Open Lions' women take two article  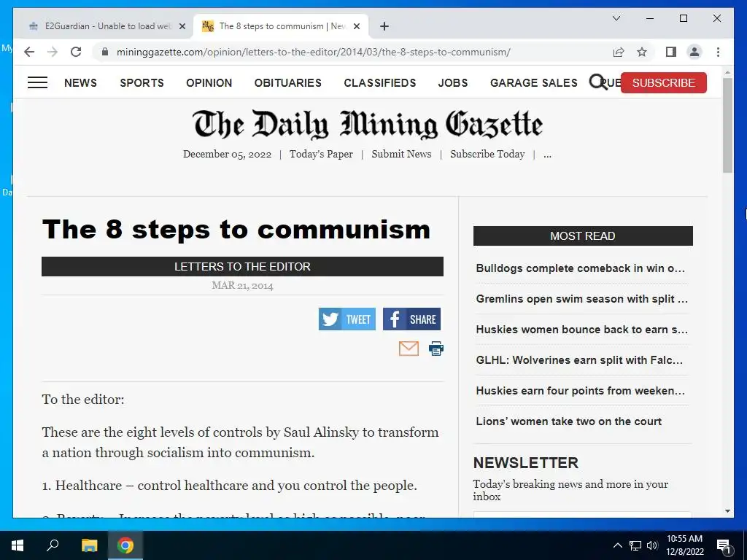point(569,421)
